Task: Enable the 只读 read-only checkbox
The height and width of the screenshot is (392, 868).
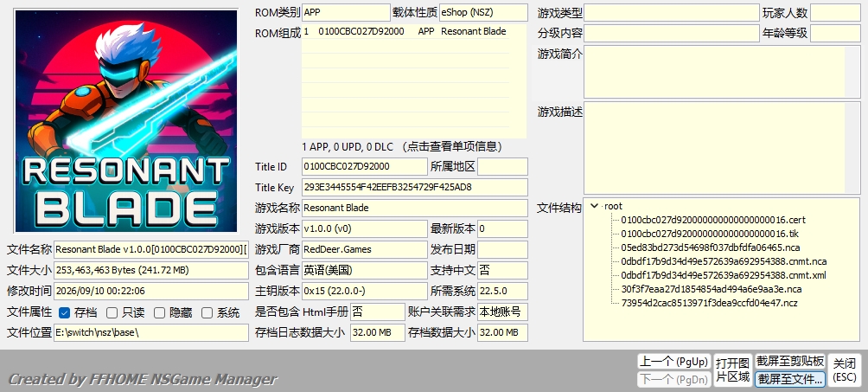Action: pos(112,312)
